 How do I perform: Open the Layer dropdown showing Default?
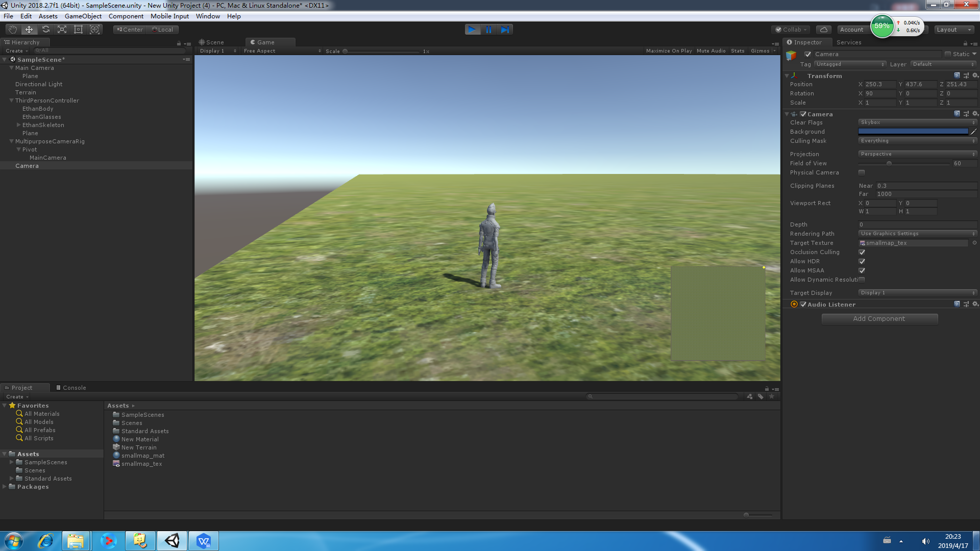tap(944, 64)
